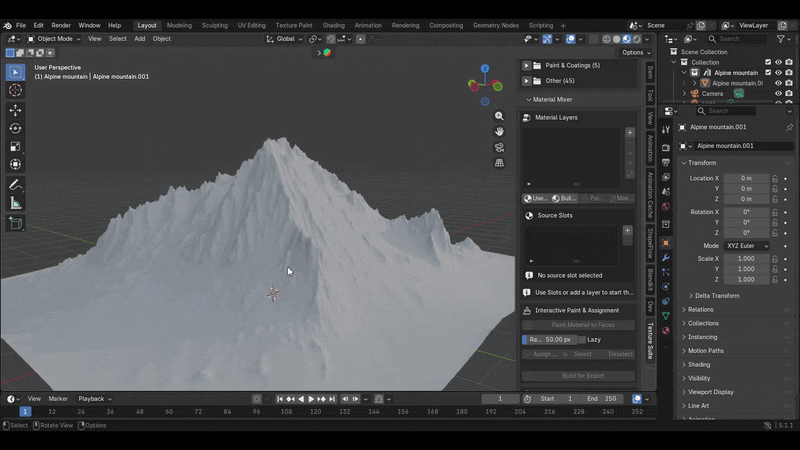800x450 pixels.
Task: Click the End frame 250 field
Action: [x=604, y=399]
